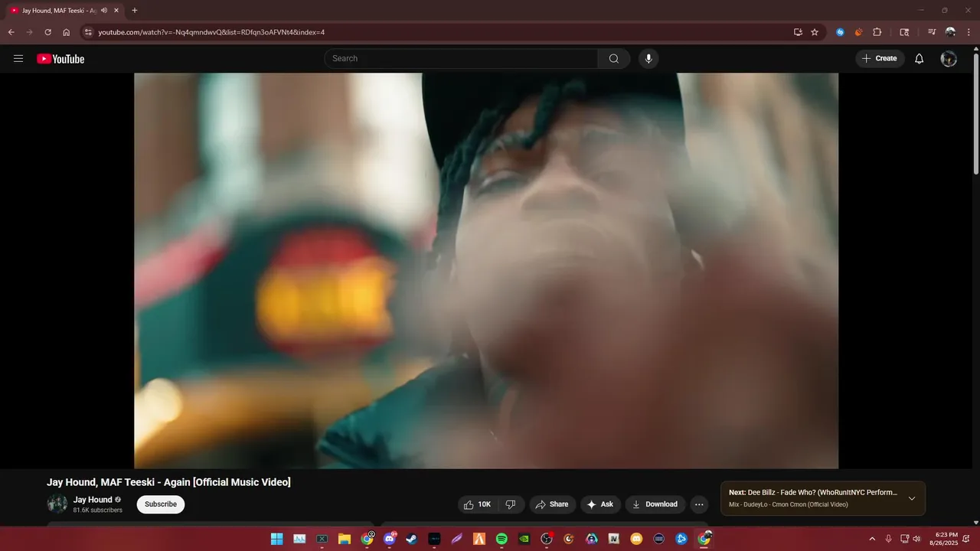This screenshot has width=980, height=551.
Task: Open OBS Studio from the taskbar
Action: 547,539
